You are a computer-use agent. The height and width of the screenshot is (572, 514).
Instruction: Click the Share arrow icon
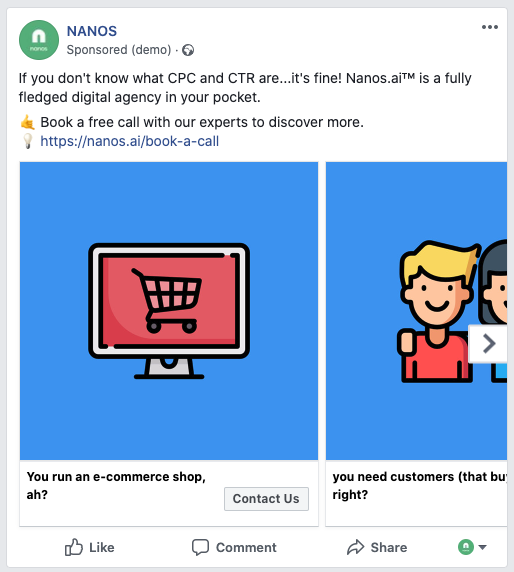[x=355, y=547]
